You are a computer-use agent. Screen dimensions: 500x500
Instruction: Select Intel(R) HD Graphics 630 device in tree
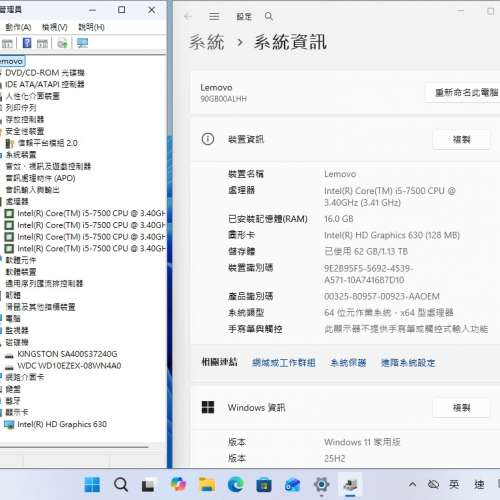tap(62, 424)
